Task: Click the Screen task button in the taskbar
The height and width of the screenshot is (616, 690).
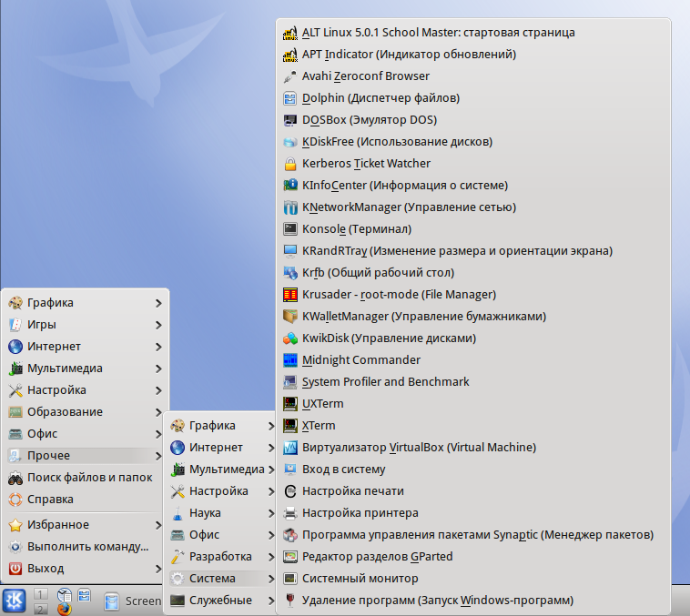Action: 133,601
